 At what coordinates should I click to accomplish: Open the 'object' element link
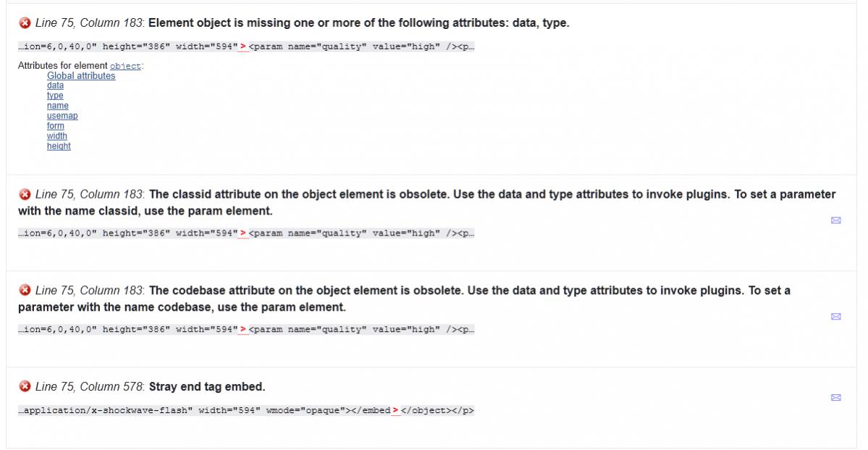pos(125,66)
